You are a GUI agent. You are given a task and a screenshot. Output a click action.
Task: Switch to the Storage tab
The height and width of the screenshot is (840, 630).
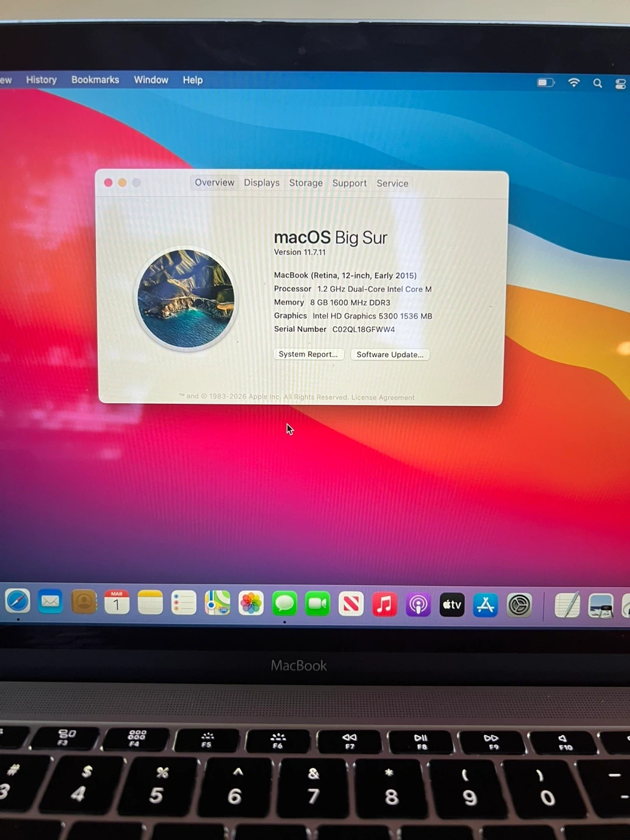(x=306, y=183)
